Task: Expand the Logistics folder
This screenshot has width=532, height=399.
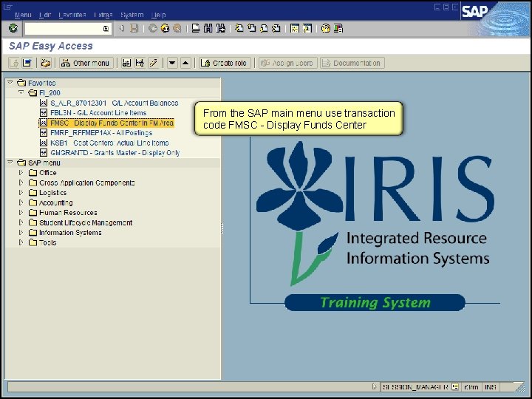Action: (21, 192)
